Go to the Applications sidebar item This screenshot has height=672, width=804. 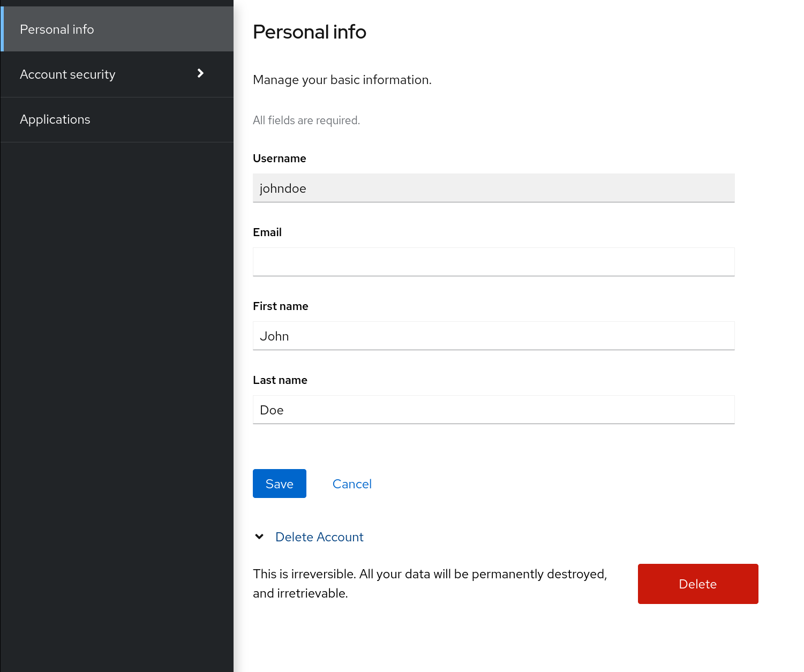[55, 119]
